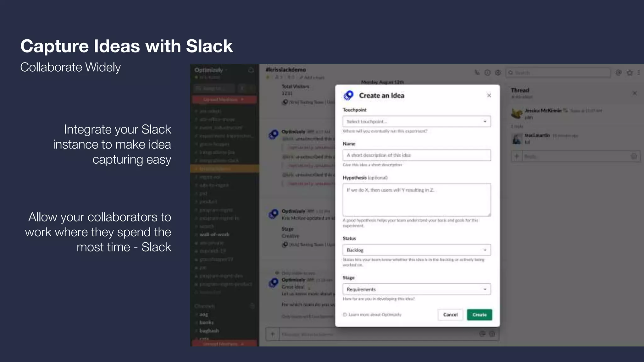
Task: Open emoji picker in thread reply box
Action: [634, 156]
